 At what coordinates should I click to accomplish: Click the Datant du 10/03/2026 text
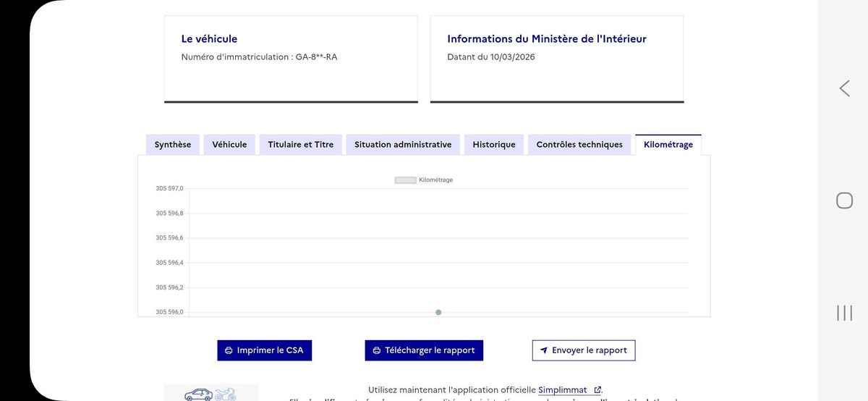coord(490,57)
